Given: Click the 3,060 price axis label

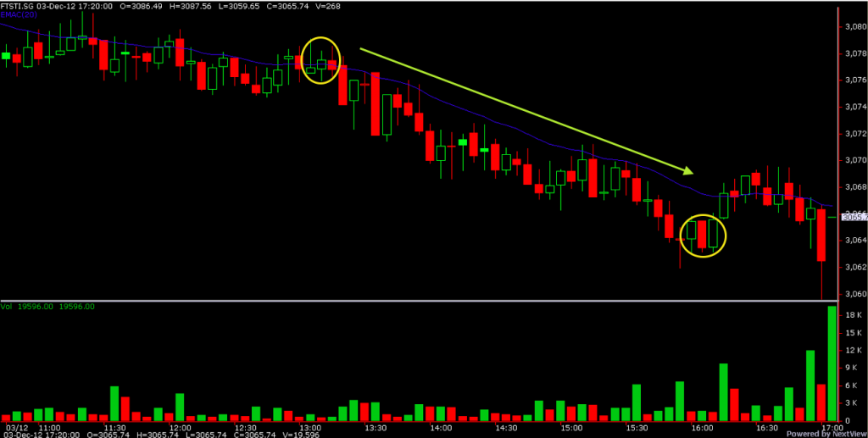Looking at the screenshot, I should pyautogui.click(x=854, y=294).
